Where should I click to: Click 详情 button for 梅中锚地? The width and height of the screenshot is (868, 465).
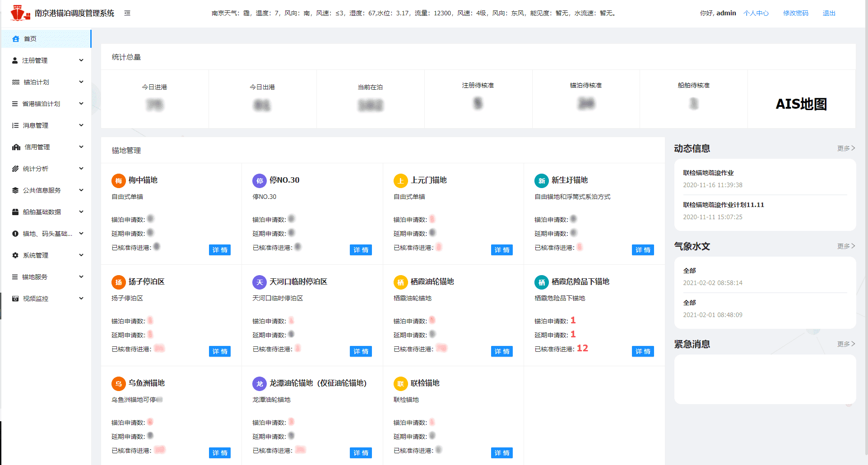tap(220, 250)
